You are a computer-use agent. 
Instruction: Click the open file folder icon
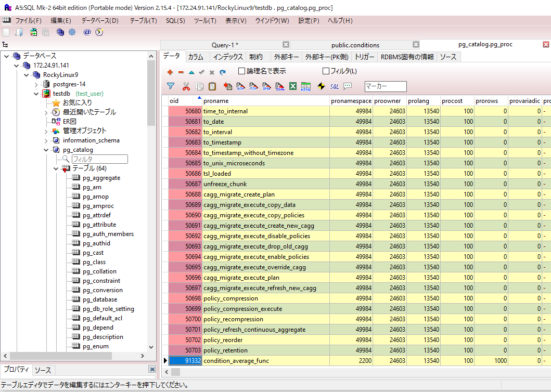[x=19, y=32]
